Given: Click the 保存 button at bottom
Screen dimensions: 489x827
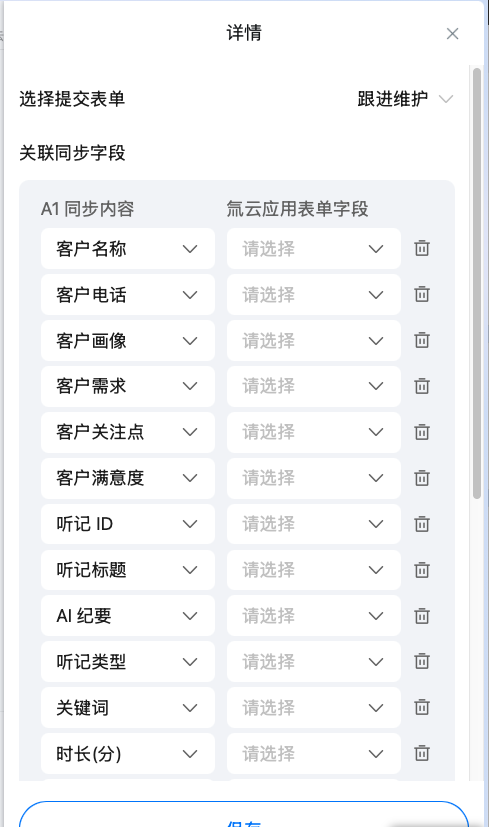Looking at the screenshot, I should (244, 814).
